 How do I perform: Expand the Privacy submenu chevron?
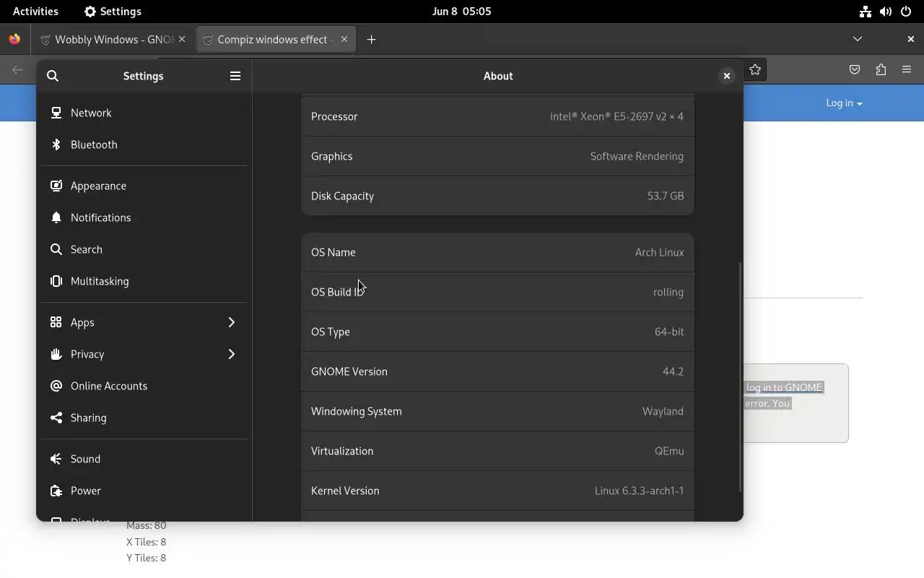tap(232, 355)
